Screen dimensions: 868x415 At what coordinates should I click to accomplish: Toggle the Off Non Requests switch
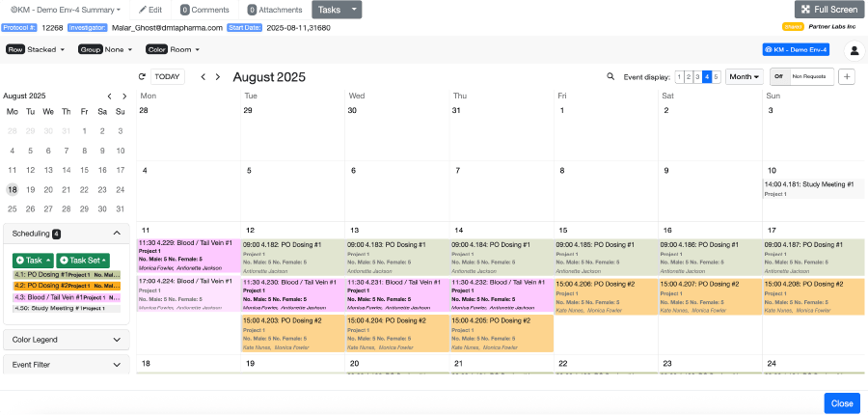(x=801, y=77)
